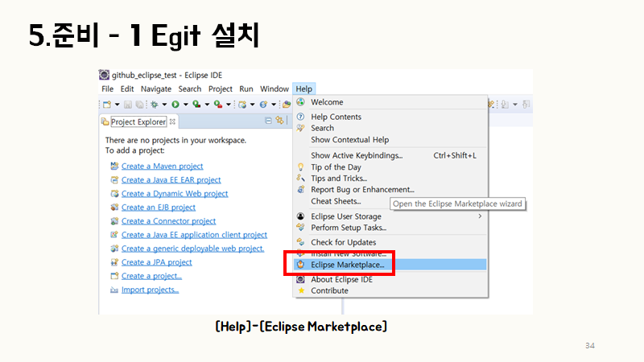The image size is (644, 362).
Task: Click Create a Java EE EAR project link
Action: coord(171,179)
